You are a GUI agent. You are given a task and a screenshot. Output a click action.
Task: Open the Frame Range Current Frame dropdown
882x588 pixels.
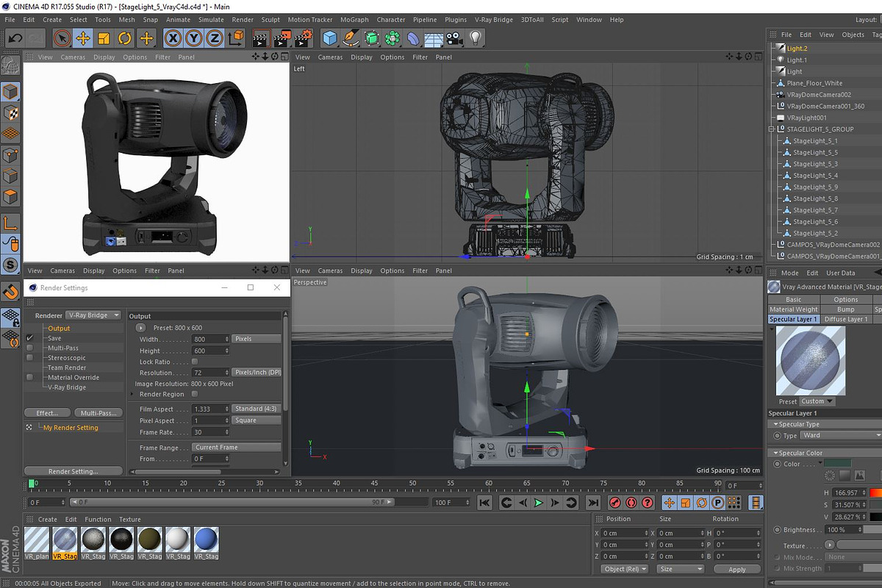coord(237,447)
